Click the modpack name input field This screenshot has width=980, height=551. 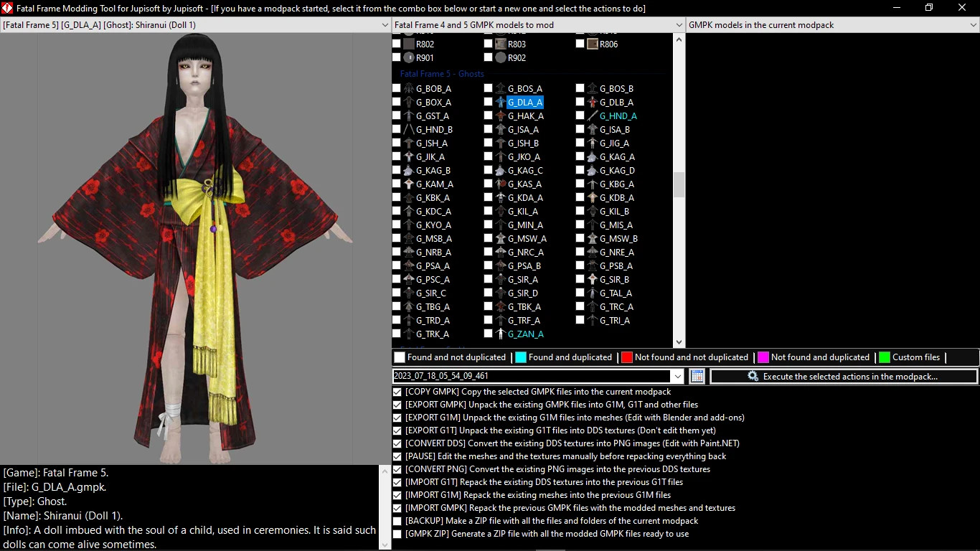pos(531,376)
